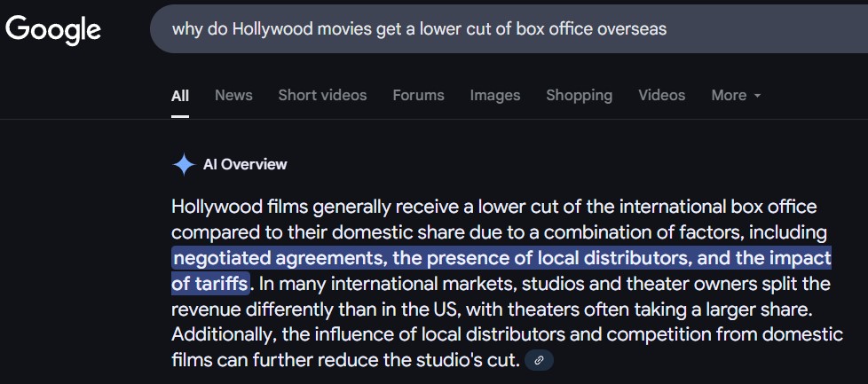The width and height of the screenshot is (868, 384).
Task: Open the Shopping tab
Action: tap(579, 95)
